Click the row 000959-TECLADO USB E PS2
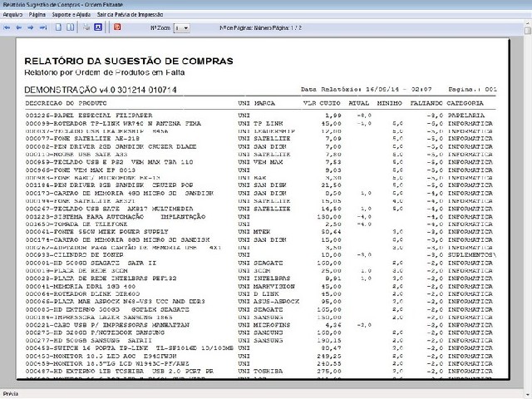Image resolution: width=532 pixels, height=399 pixels. 259,162
